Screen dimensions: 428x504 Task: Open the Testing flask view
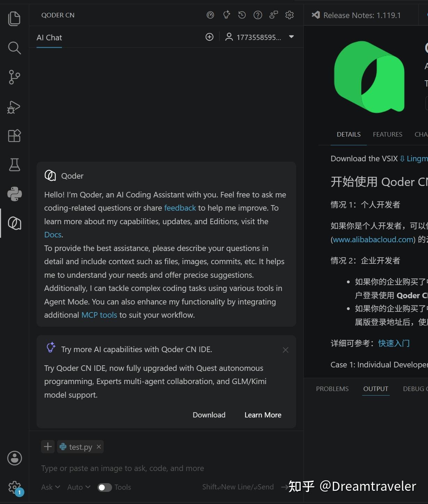(14, 165)
